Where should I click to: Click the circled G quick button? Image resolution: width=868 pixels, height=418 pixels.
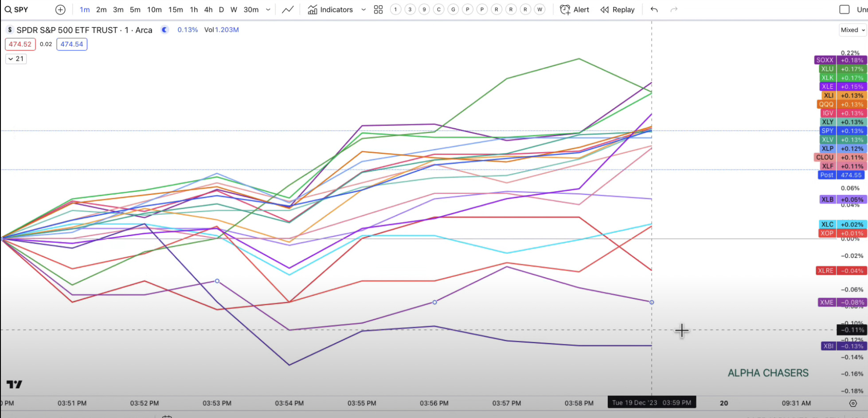(453, 9)
